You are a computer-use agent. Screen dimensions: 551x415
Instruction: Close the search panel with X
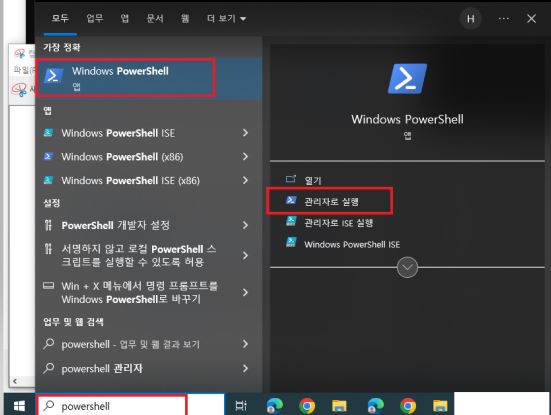pyautogui.click(x=531, y=19)
